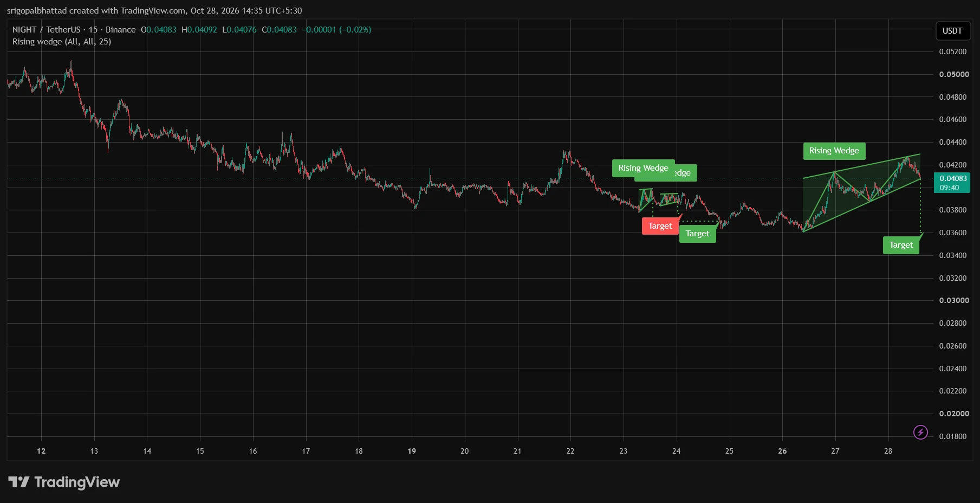Click the Rising wedge indicator legend
The width and height of the screenshot is (980, 503).
62,42
